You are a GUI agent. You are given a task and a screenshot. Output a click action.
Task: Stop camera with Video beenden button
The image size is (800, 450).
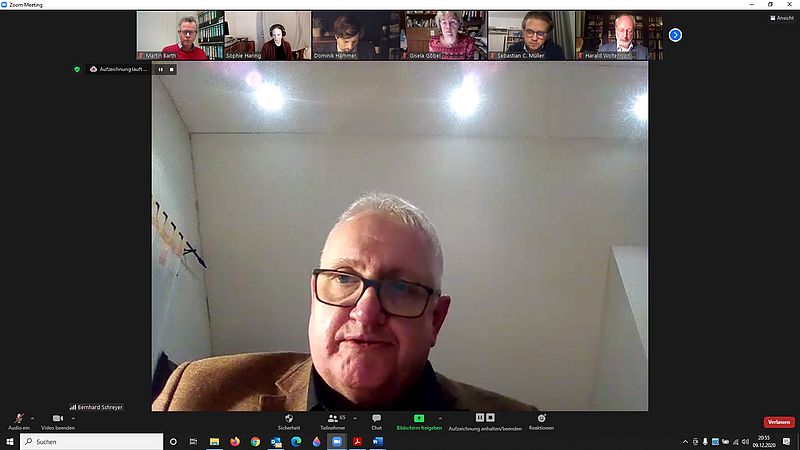click(57, 420)
